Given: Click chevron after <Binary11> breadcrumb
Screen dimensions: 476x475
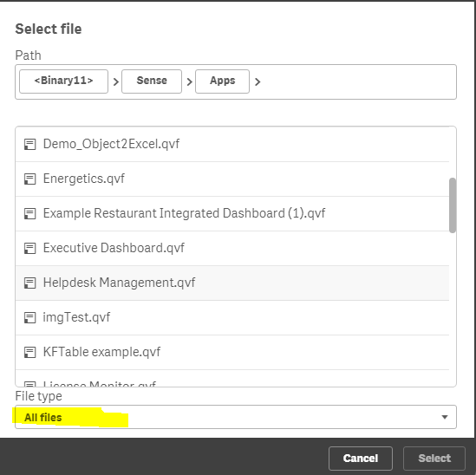Looking at the screenshot, I should coord(115,81).
